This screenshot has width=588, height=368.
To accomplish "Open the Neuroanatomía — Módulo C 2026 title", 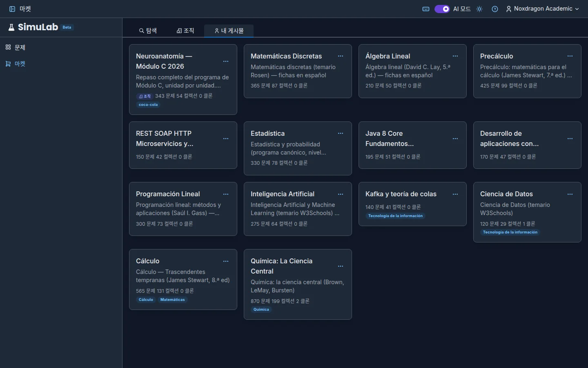I will point(164,61).
